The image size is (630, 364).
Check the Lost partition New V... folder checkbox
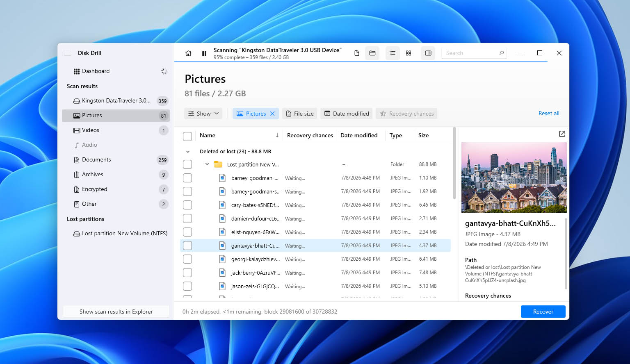(187, 164)
